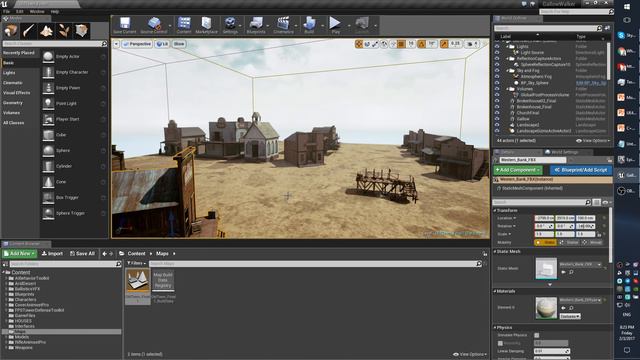Click the Import button in Content Browser
The width and height of the screenshot is (640, 360).
(x=52, y=253)
